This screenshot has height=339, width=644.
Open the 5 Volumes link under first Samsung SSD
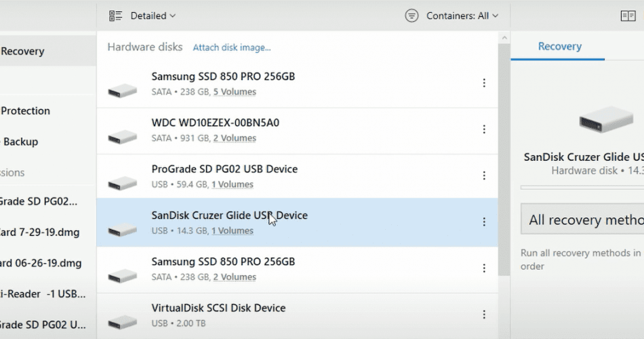coord(235,92)
